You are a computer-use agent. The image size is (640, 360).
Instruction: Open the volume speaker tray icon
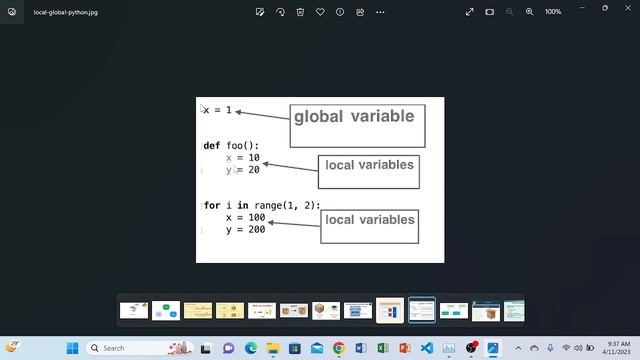pos(578,348)
